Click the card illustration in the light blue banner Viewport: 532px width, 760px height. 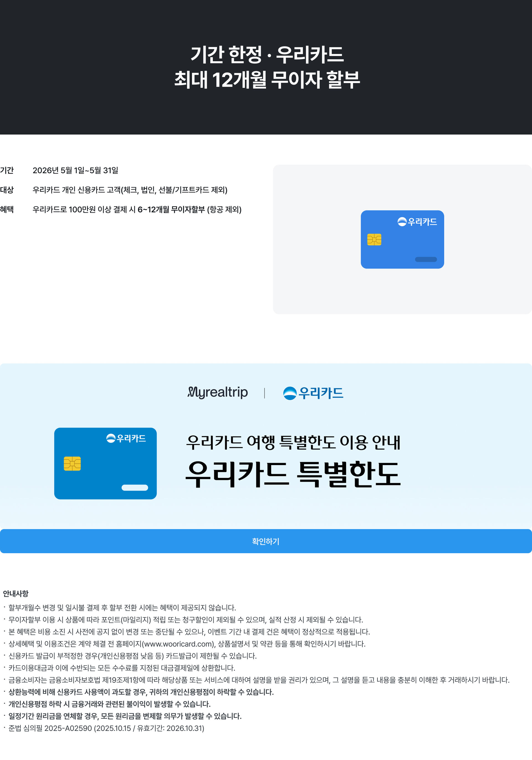(106, 463)
